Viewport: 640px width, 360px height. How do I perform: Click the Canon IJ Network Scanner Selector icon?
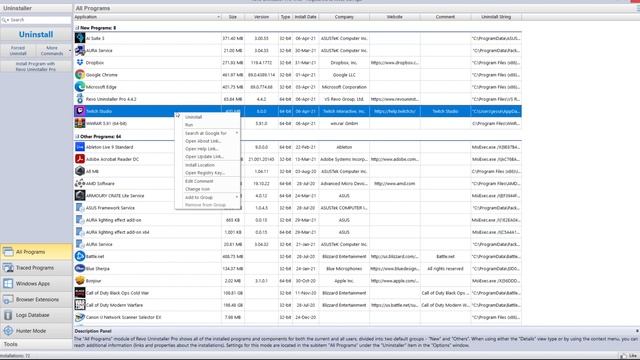click(80, 317)
